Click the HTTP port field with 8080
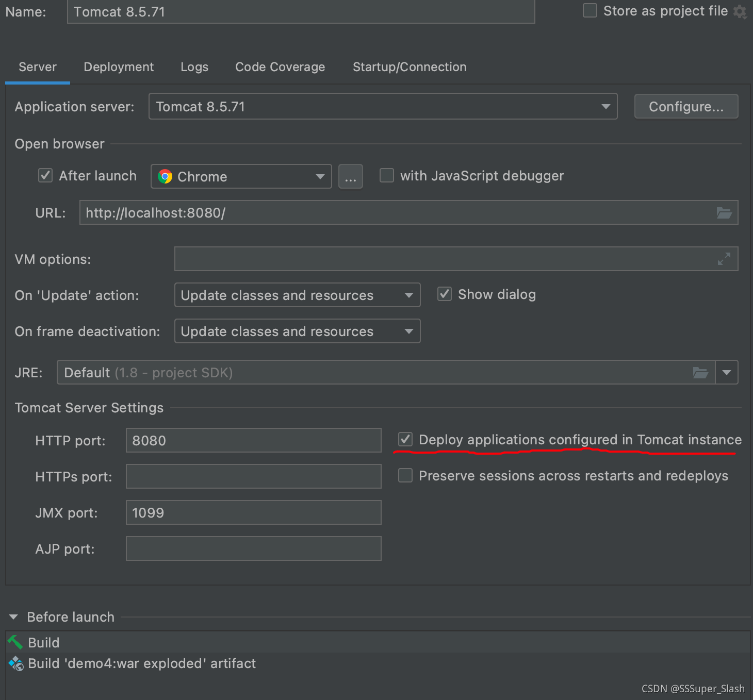This screenshot has height=700, width=753. (254, 440)
